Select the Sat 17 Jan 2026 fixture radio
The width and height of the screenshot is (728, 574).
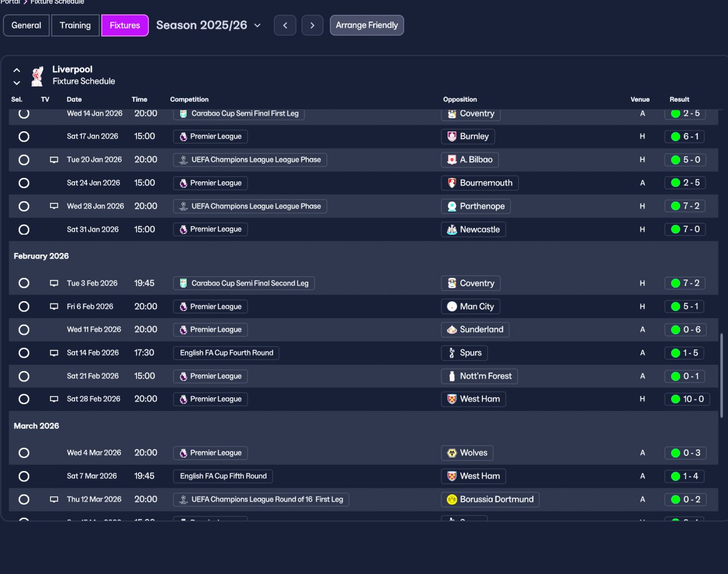click(24, 136)
